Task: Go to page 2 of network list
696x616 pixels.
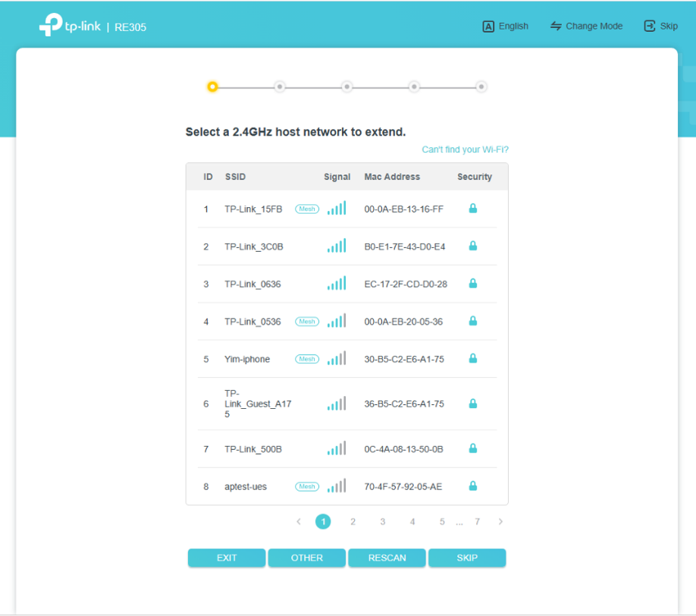Action: click(353, 521)
